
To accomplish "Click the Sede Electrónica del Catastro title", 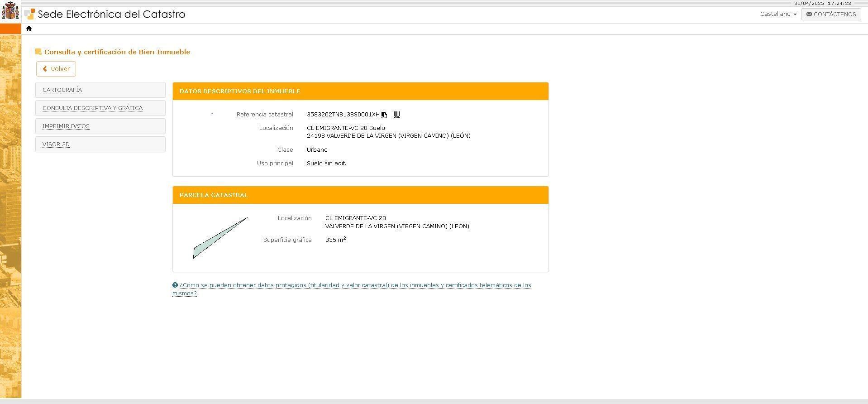I will pyautogui.click(x=111, y=14).
